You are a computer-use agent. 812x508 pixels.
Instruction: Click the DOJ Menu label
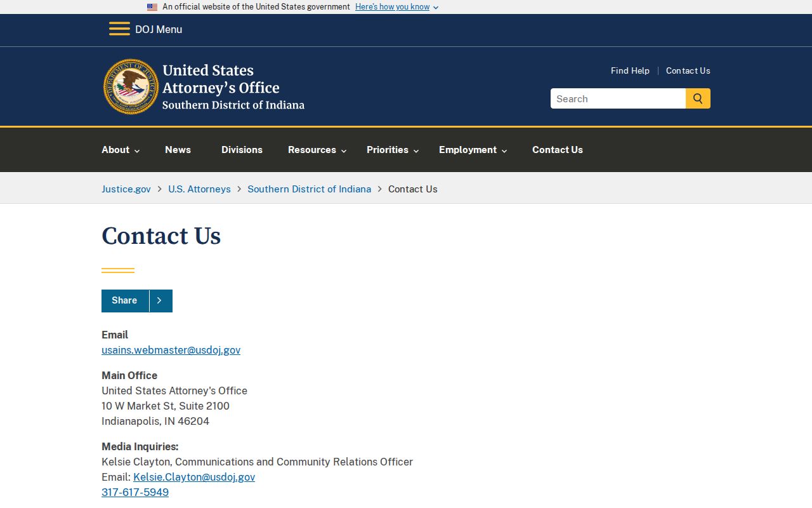pos(159,29)
